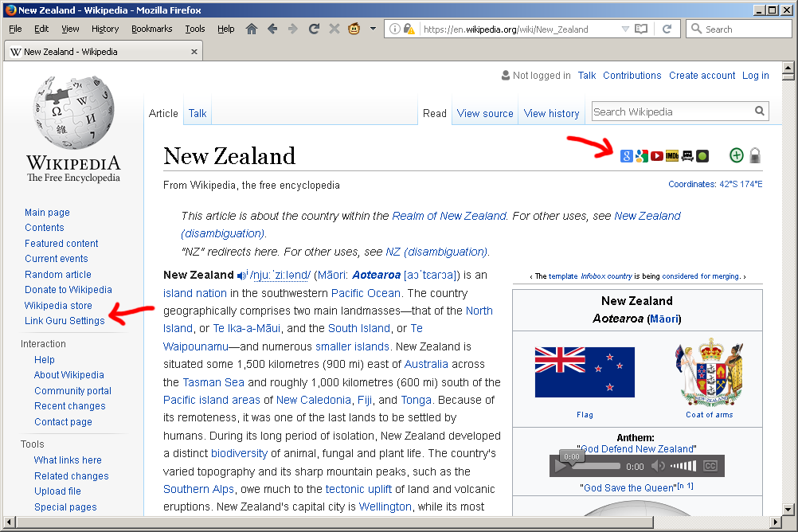The height and width of the screenshot is (532, 798).
Task: Adjust the audio player volume slider
Action: coord(683,467)
